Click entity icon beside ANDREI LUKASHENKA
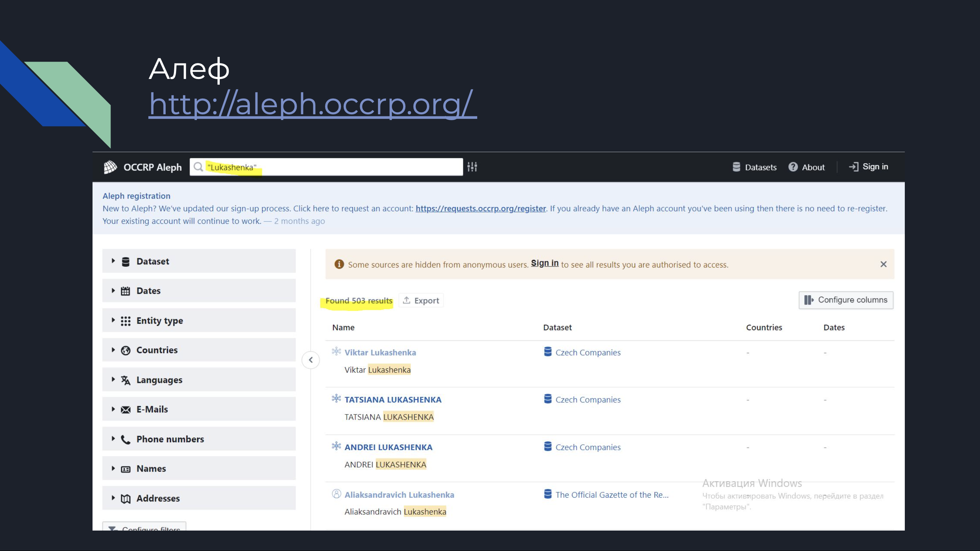This screenshot has height=551, width=980. (336, 446)
